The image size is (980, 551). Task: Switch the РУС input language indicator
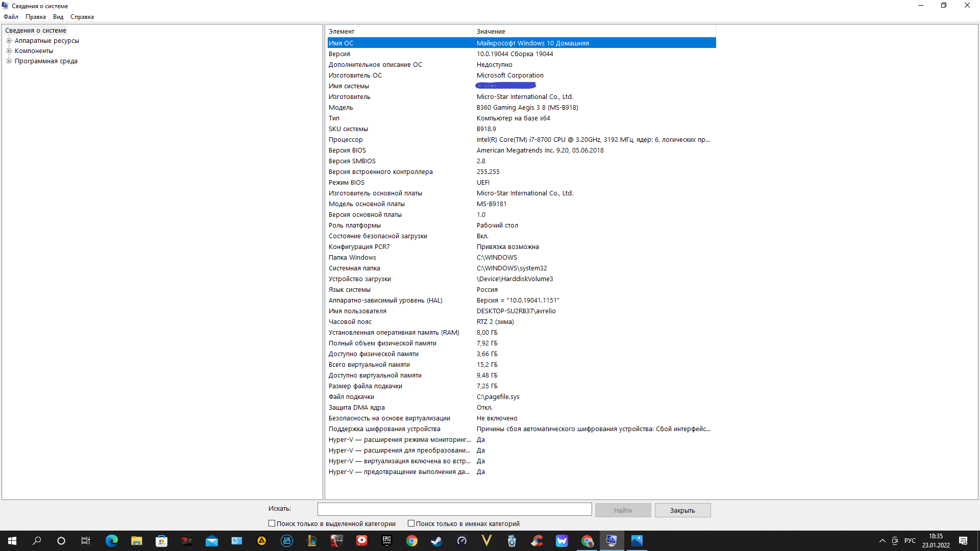pos(910,541)
